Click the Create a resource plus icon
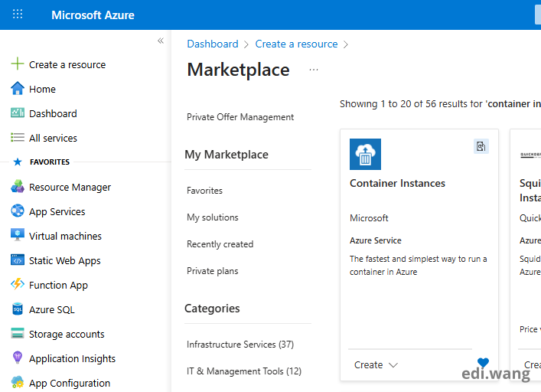The image size is (541, 392). tap(18, 64)
